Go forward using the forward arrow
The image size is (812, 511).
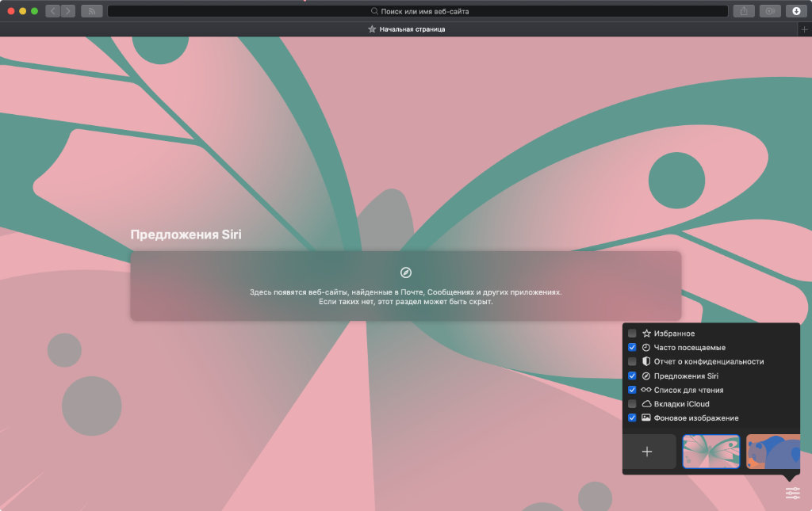68,11
